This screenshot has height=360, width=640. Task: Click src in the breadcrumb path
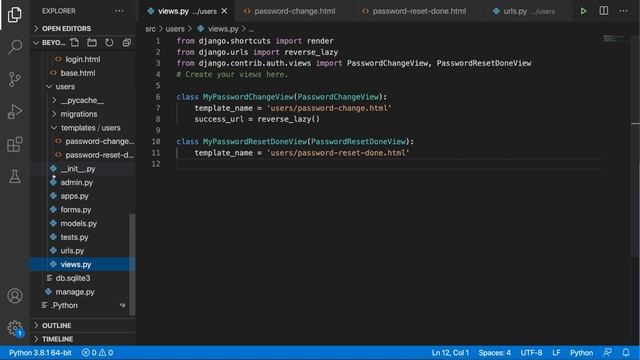pos(150,29)
